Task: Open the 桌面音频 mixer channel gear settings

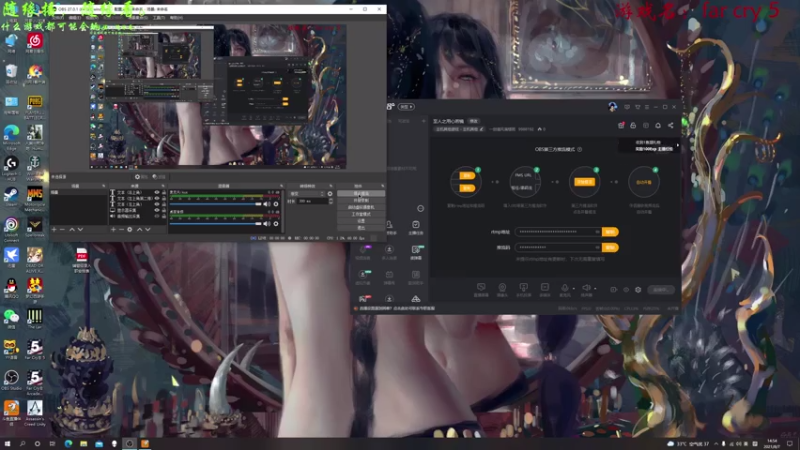Action: pyautogui.click(x=276, y=223)
